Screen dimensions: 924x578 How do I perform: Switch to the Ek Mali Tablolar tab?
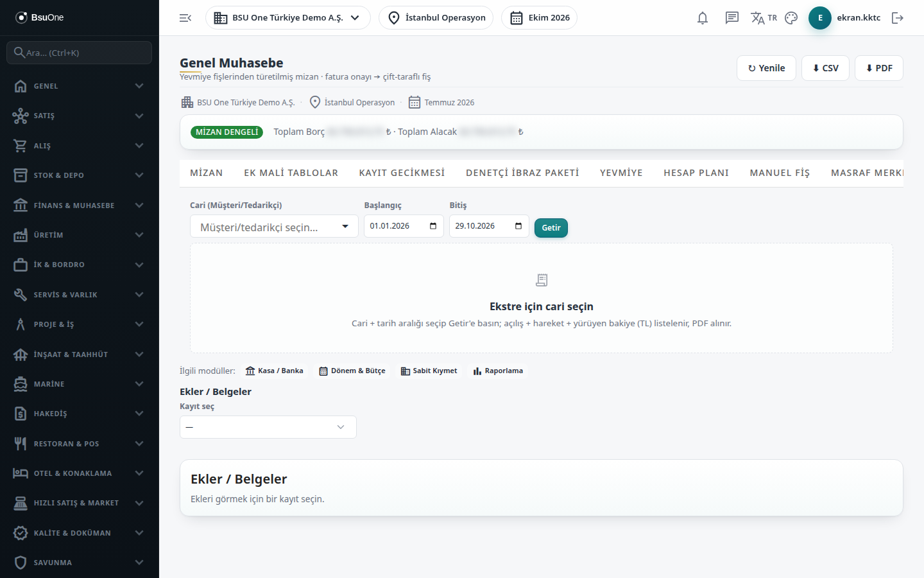[291, 173]
